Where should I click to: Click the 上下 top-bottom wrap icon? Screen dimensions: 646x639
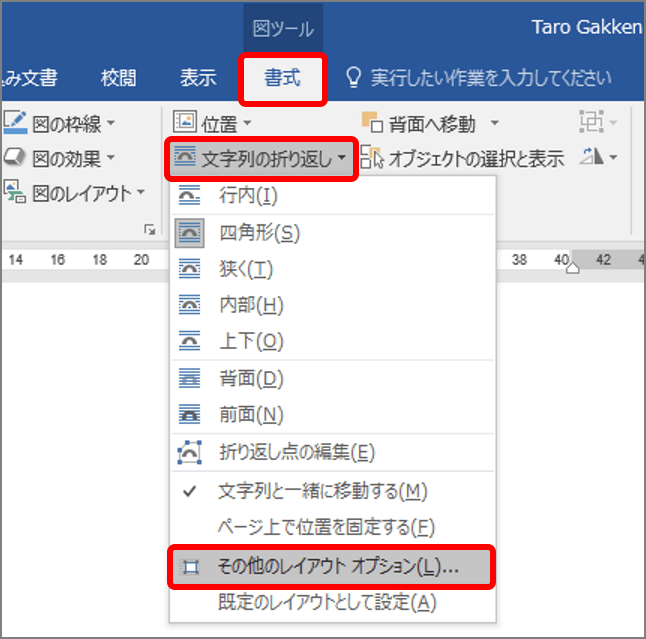[x=190, y=341]
